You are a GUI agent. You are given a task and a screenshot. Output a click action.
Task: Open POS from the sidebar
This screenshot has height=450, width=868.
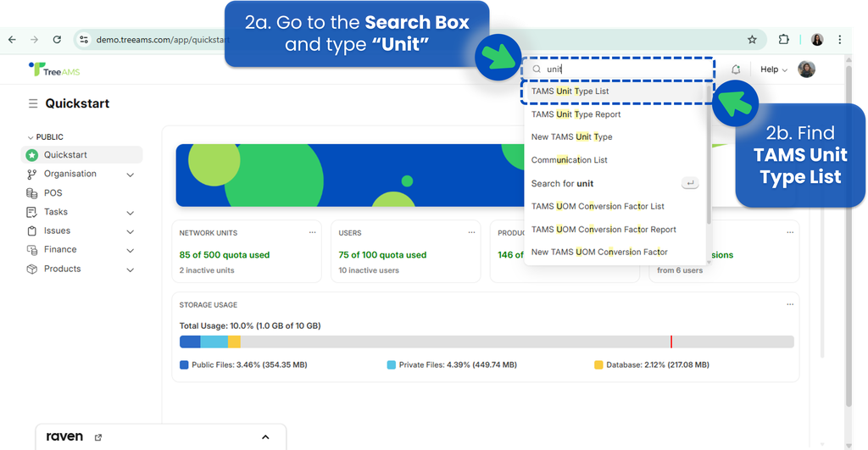click(53, 193)
